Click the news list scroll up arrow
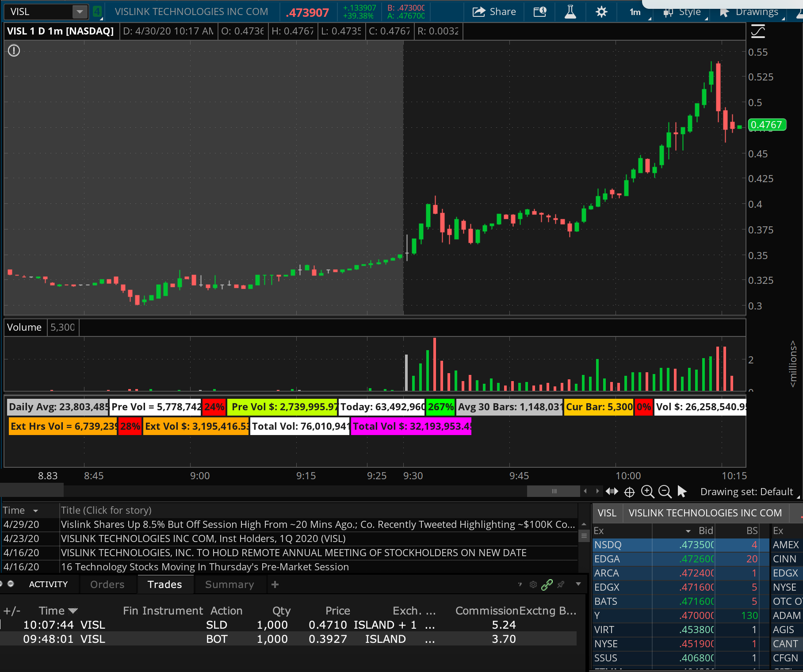 pyautogui.click(x=584, y=524)
